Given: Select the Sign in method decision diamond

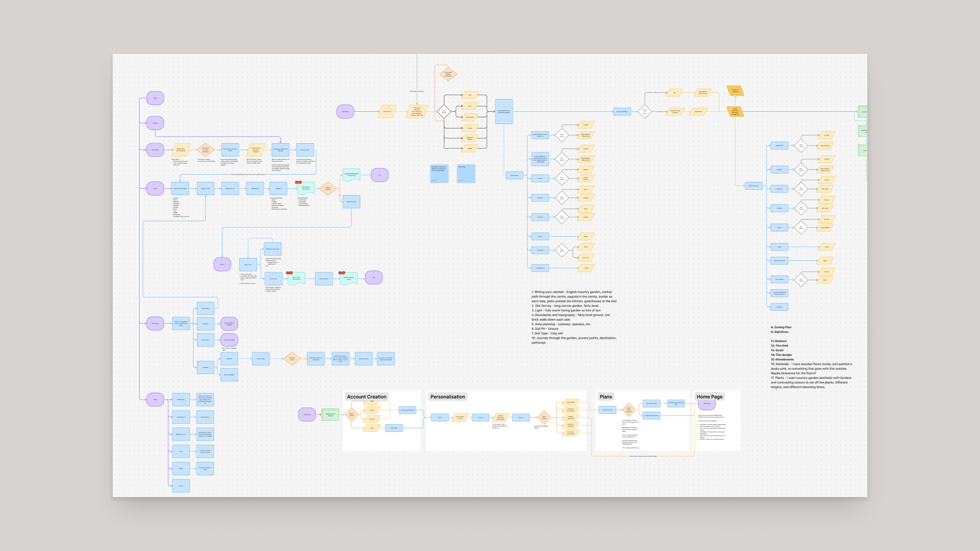Looking at the screenshot, I should pos(351,415).
